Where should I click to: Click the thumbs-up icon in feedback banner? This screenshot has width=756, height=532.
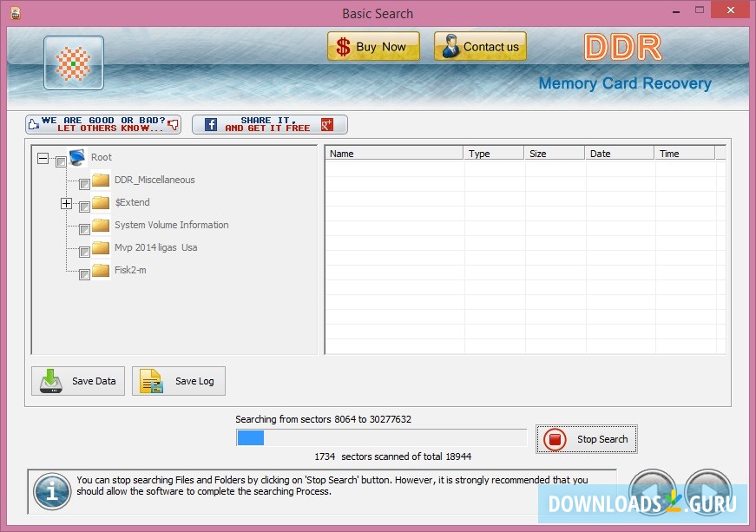point(33,124)
